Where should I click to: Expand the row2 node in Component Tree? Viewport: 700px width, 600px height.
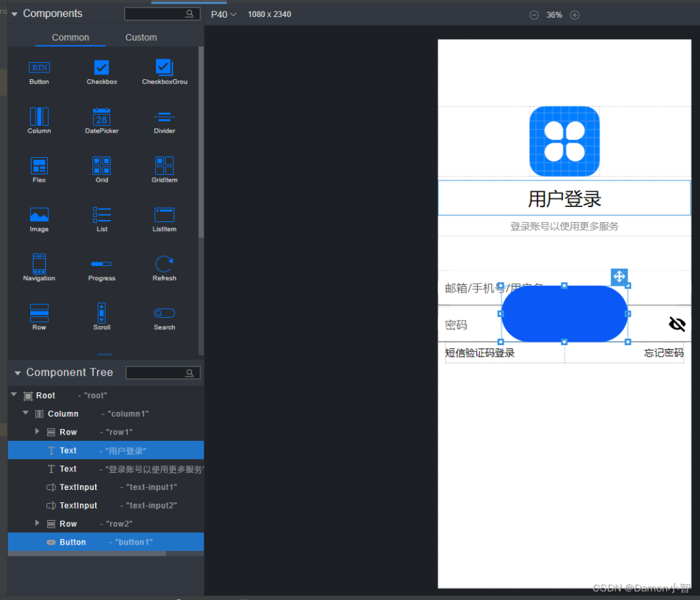pos(38,523)
